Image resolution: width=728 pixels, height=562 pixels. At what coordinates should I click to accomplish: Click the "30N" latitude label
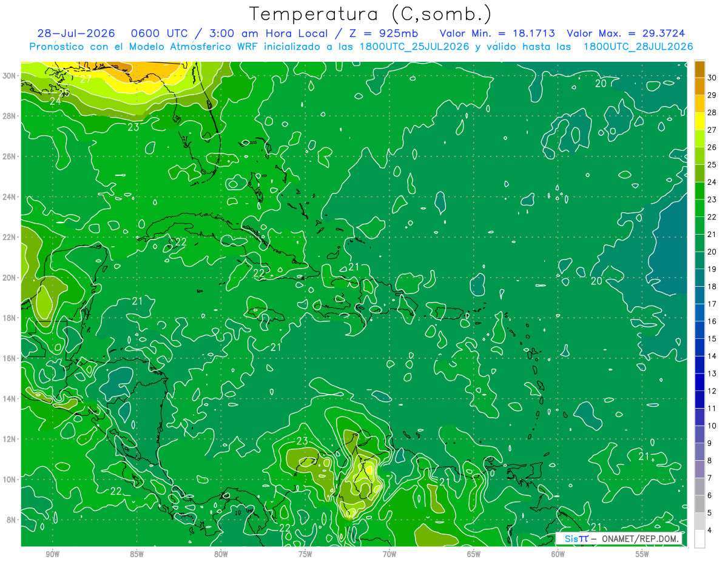click(10, 75)
